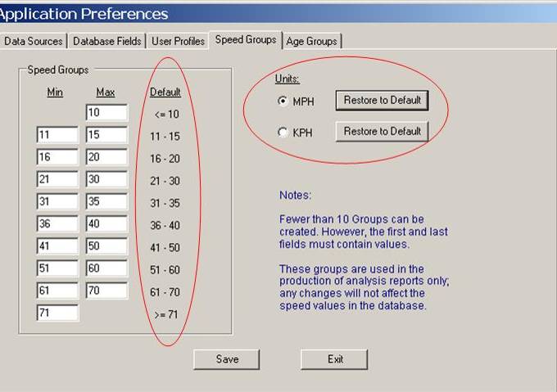Image resolution: width=557 pixels, height=392 pixels.
Task: Click the Max field containing 60
Action: (x=106, y=268)
